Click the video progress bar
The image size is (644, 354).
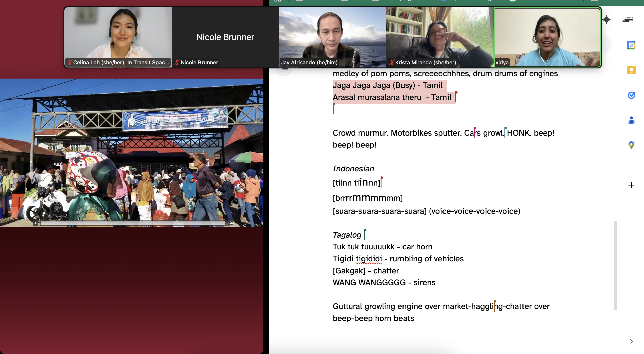132,223
